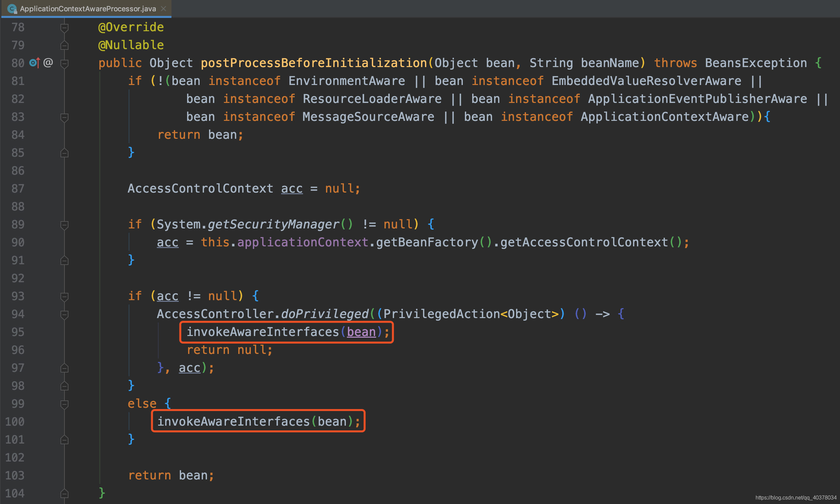
Task: Click the @Nullable annotation
Action: (131, 45)
